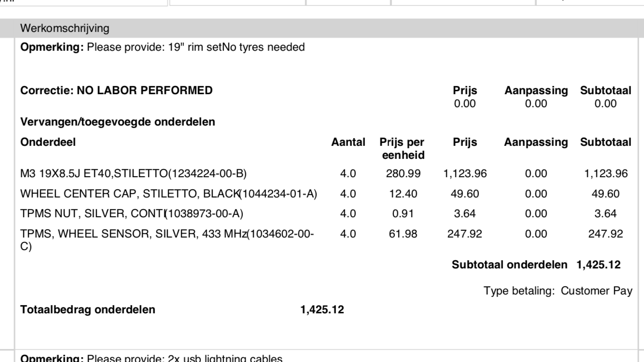Image resolution: width=644 pixels, height=362 pixels.
Task: Click the 'Totaalbedrag onderdelen' label
Action: pos(88,309)
